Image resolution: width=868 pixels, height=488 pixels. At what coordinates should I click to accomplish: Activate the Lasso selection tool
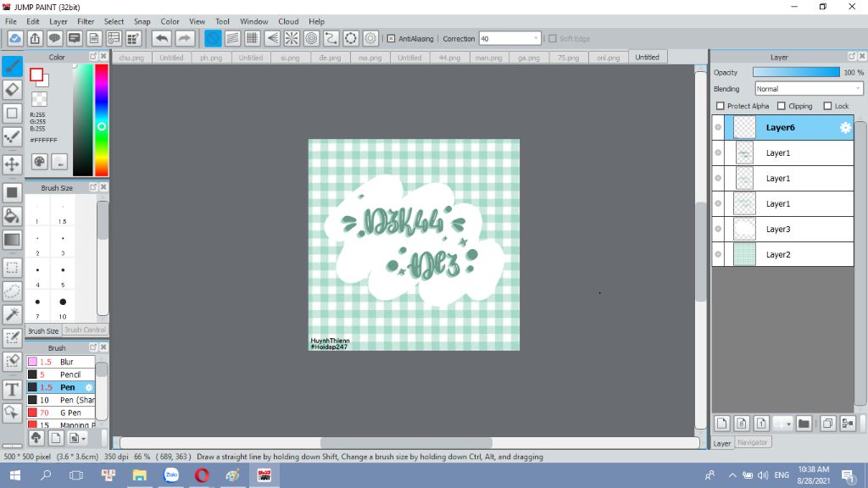[x=12, y=291]
